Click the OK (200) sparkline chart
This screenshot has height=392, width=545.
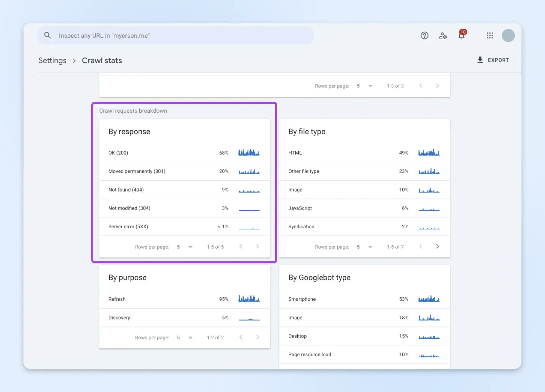pyautogui.click(x=249, y=153)
